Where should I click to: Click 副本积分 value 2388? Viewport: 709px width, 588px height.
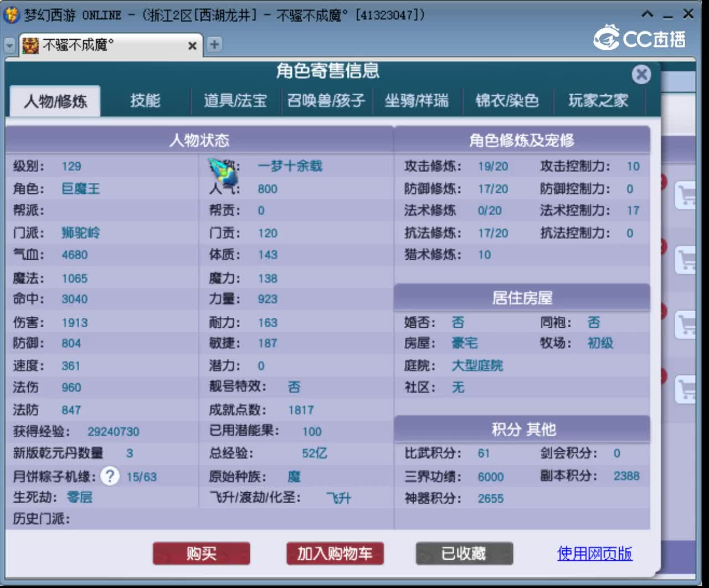coord(626,476)
